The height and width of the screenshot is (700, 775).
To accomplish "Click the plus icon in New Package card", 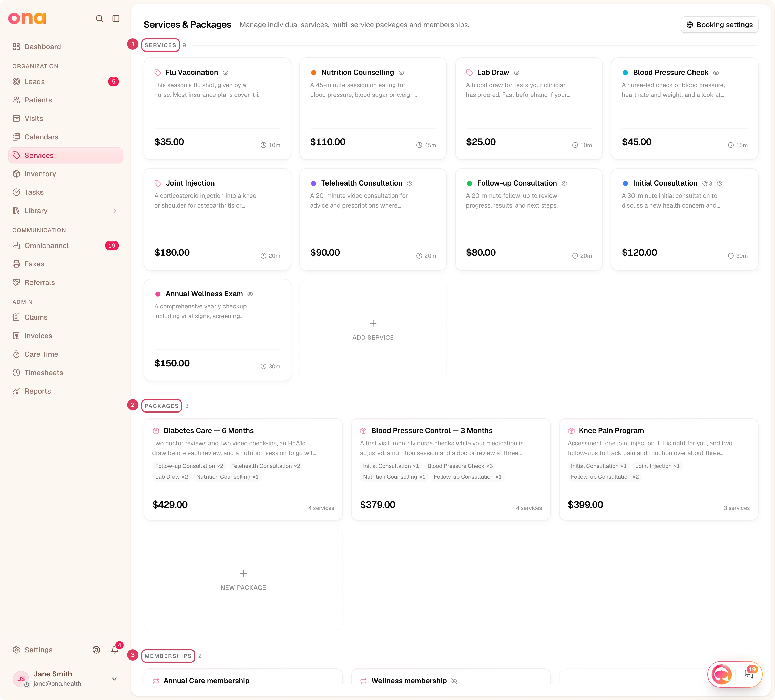I will tap(243, 573).
